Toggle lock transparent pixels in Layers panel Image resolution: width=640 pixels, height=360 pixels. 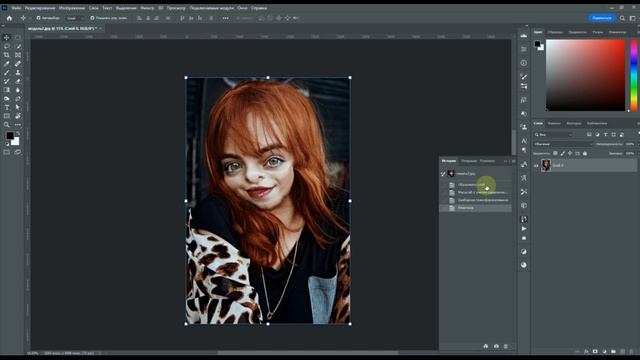[555, 153]
